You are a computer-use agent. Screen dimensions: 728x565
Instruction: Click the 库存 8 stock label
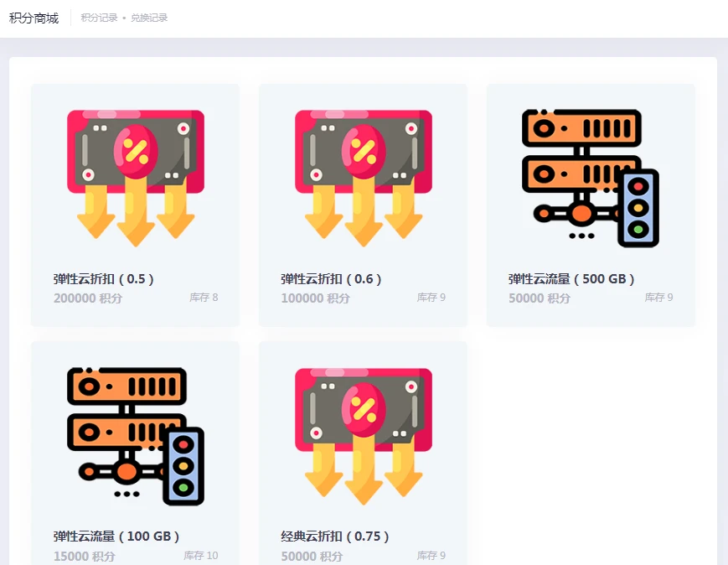pyautogui.click(x=204, y=298)
